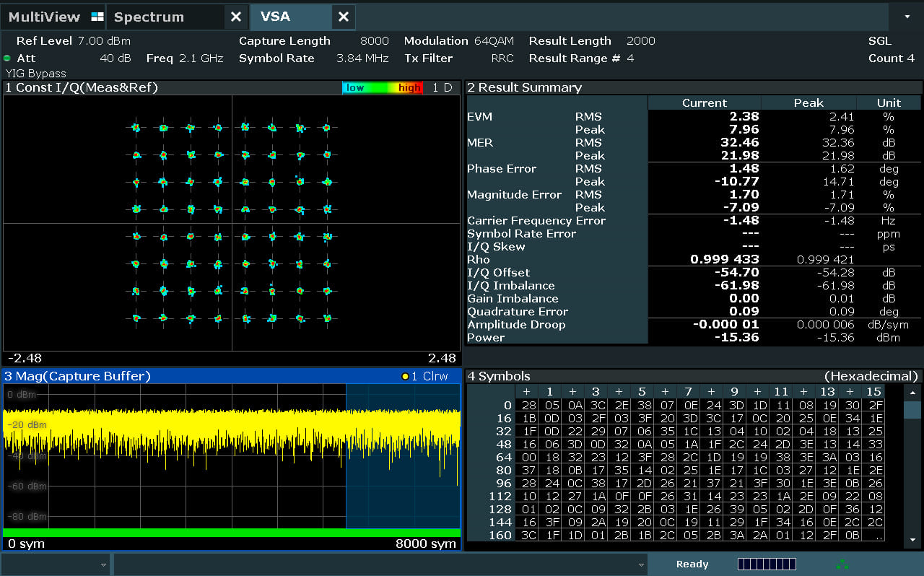Click the green network status icon in status bar

(842, 564)
